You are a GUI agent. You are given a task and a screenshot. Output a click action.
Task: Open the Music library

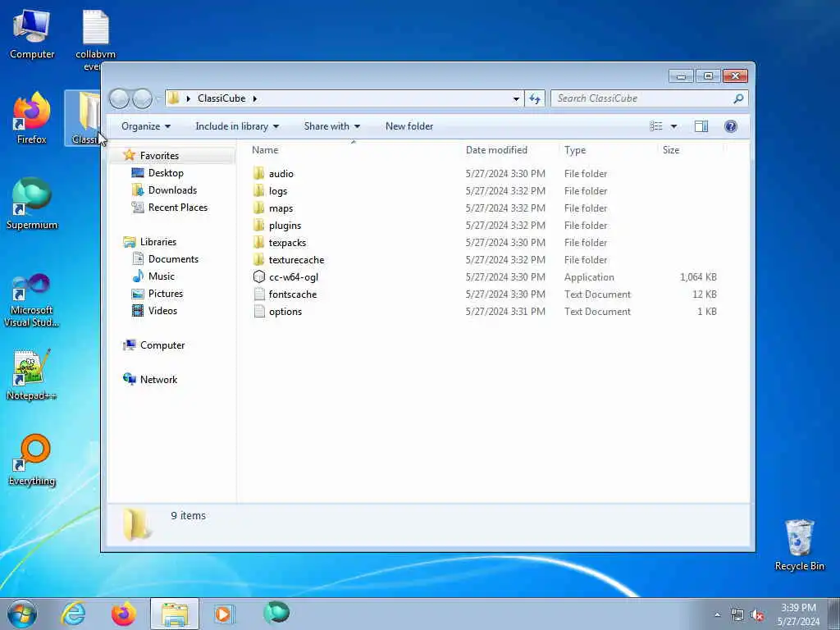162,276
